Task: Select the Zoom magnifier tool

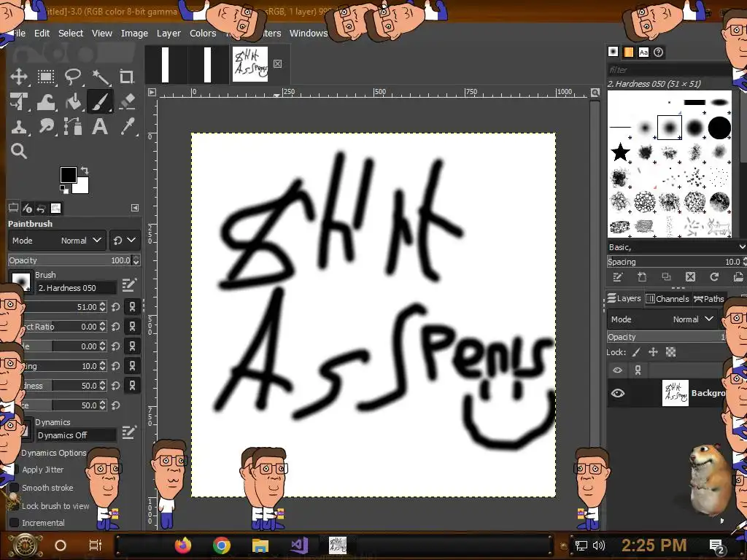Action: [x=19, y=151]
